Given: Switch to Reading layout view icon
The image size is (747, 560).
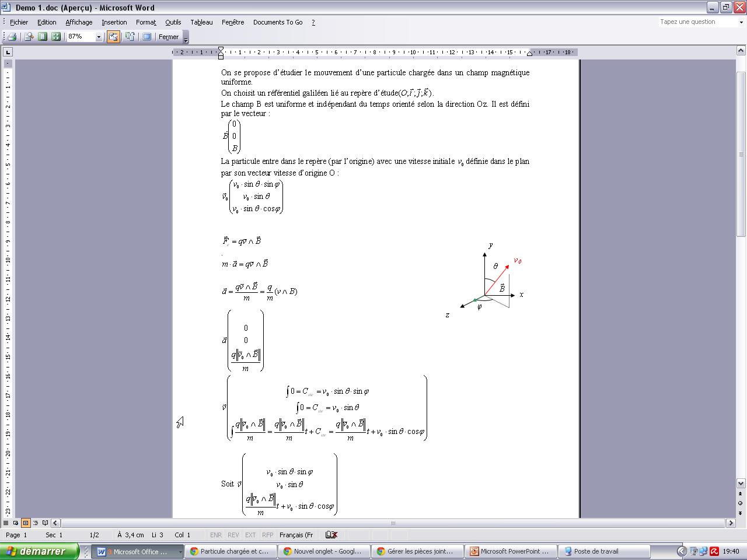Looking at the screenshot, I should [46, 523].
